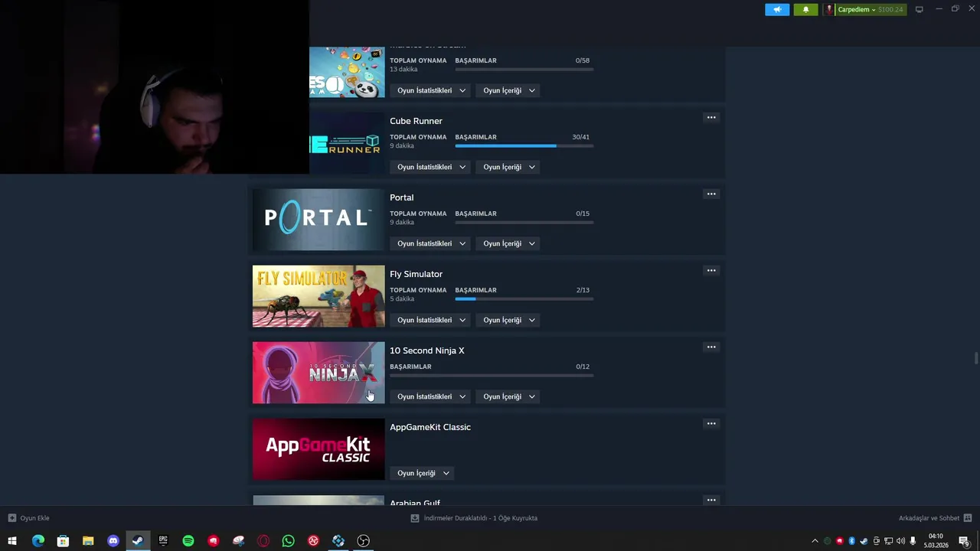Expand Oyun İstatistikleri for the 0/58 game
Screen dimensions: 980x551
click(x=430, y=90)
